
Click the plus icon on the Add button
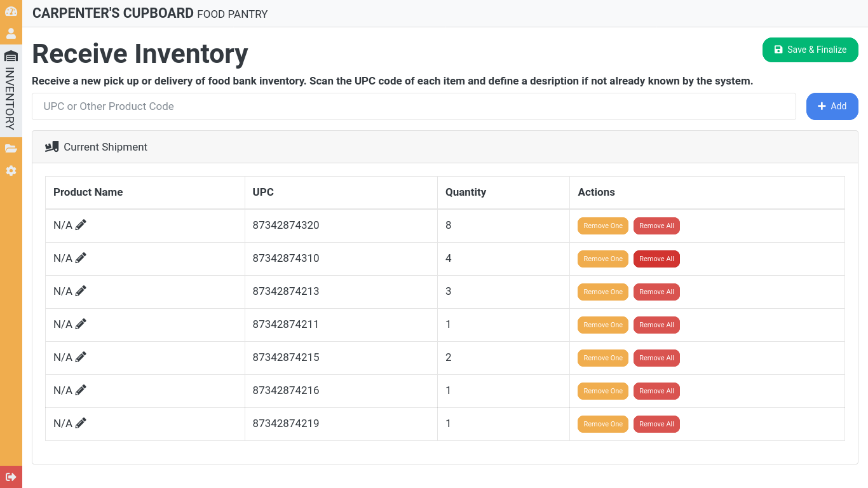coord(822,106)
